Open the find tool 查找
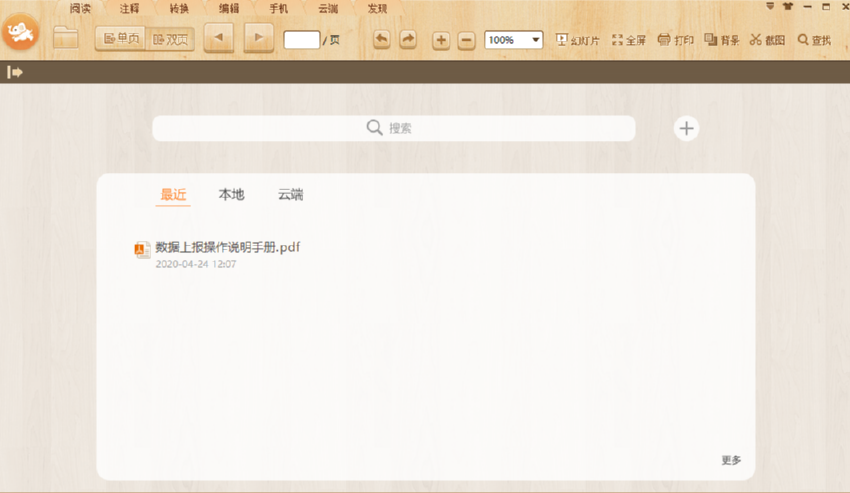 click(814, 40)
